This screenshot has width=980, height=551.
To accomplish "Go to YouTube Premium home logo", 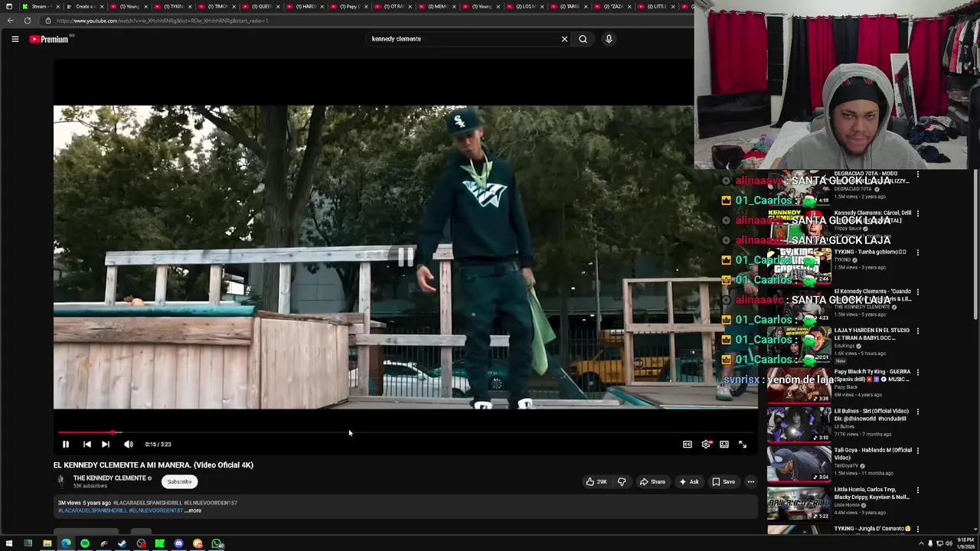I will pyautogui.click(x=49, y=39).
